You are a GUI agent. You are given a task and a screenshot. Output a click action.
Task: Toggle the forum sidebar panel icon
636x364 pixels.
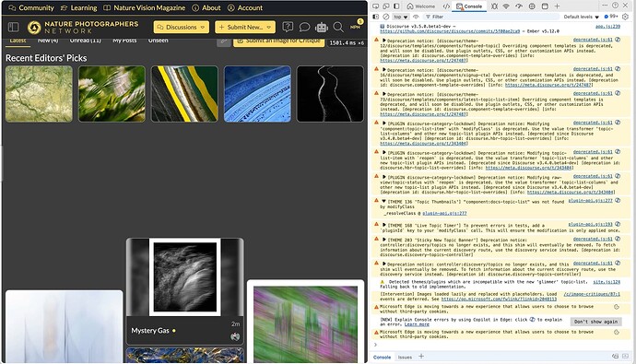(x=14, y=27)
